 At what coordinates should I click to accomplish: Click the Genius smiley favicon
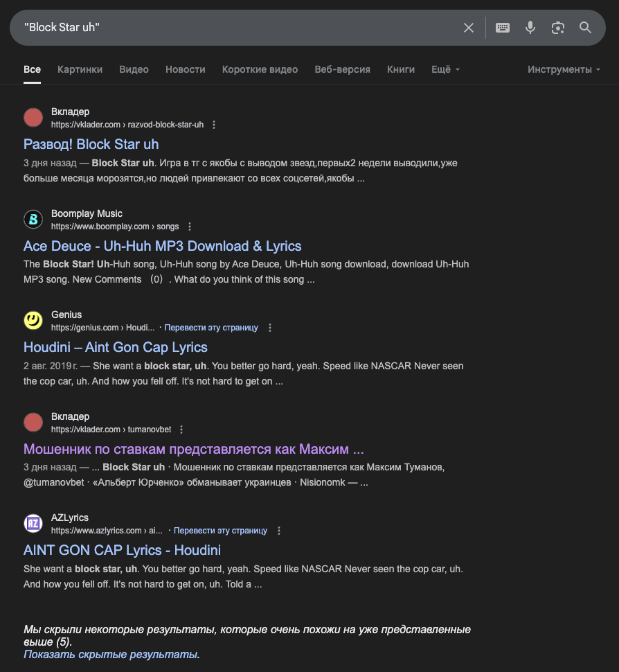33,321
